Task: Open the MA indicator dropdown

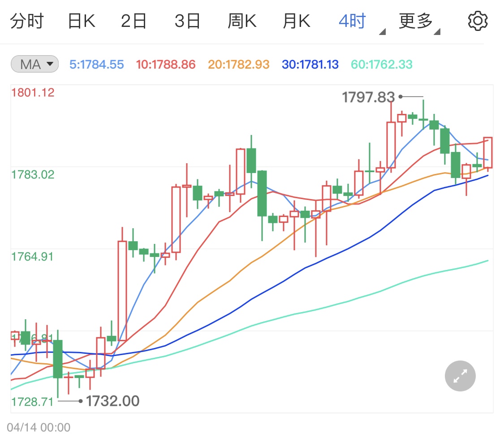Action: [34, 64]
